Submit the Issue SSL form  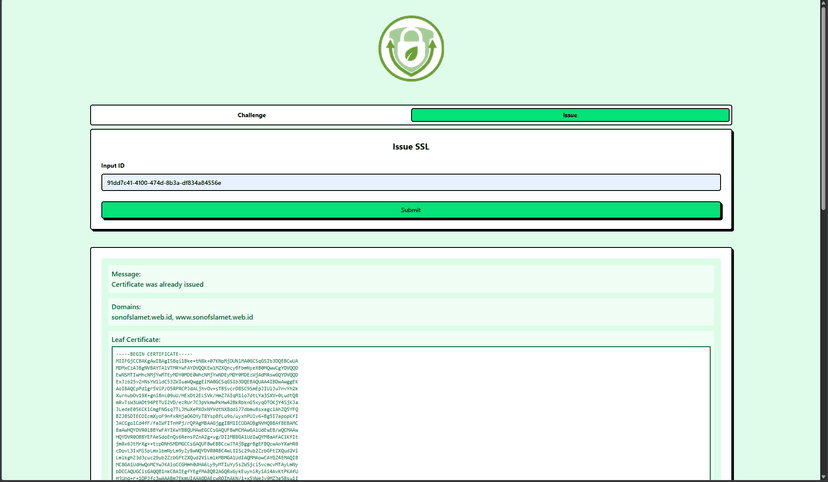coord(411,210)
